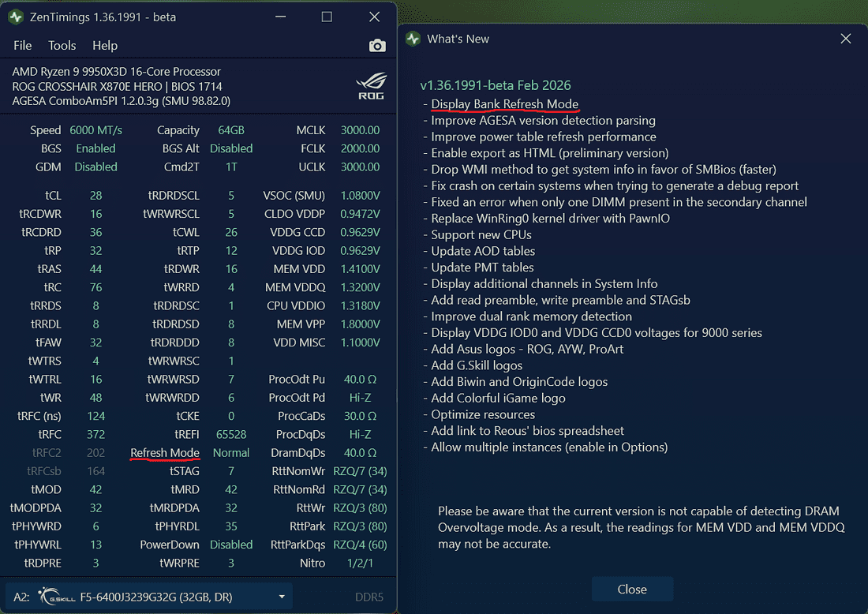868x614 pixels.
Task: Expand the A2 memory module dropdown
Action: (282, 597)
